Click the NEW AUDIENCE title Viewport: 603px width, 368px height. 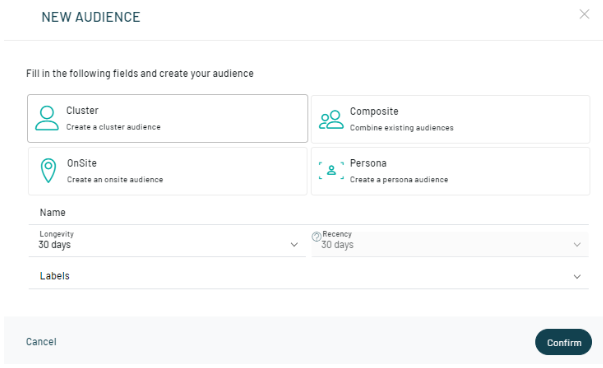point(91,17)
